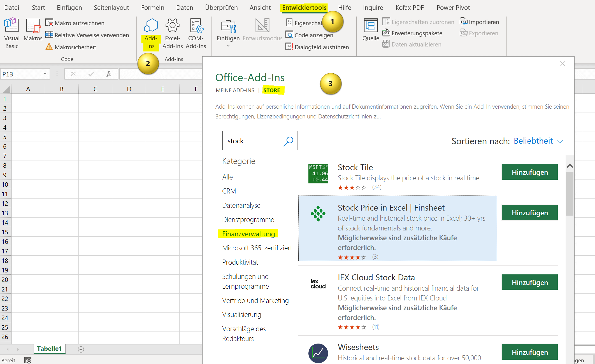Click the results list scroll up arrow

pos(570,166)
